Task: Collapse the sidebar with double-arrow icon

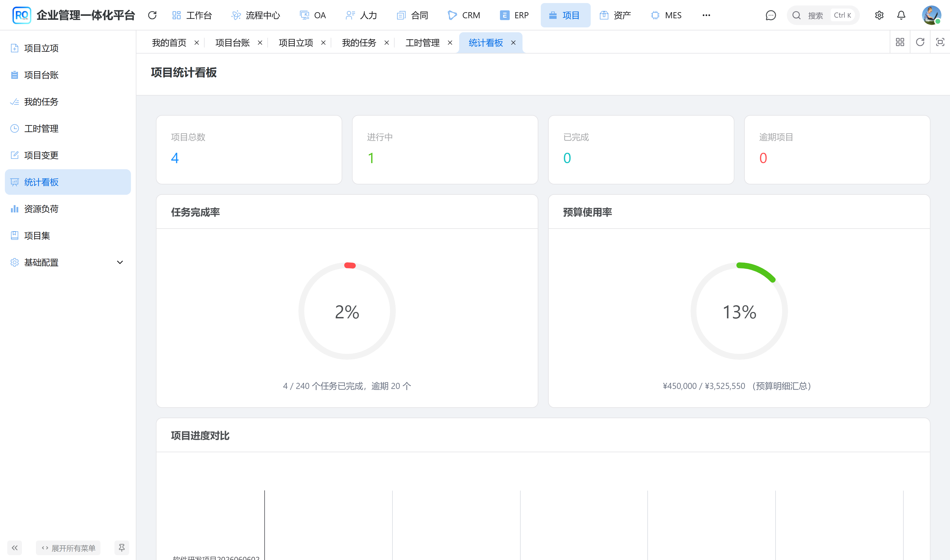Action: 15,548
